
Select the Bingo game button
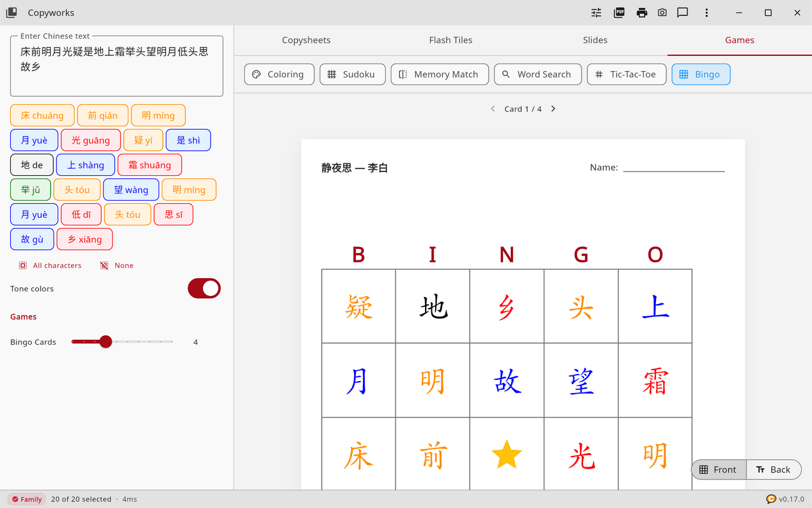click(701, 74)
